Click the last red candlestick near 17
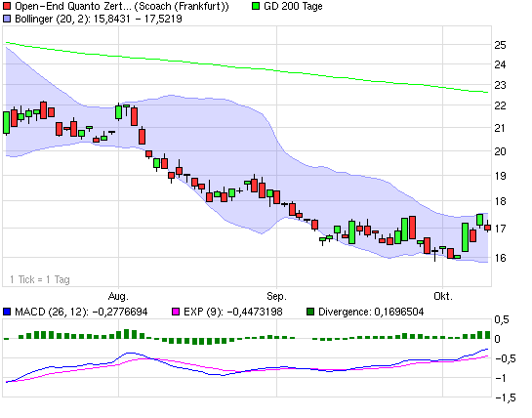 487,228
